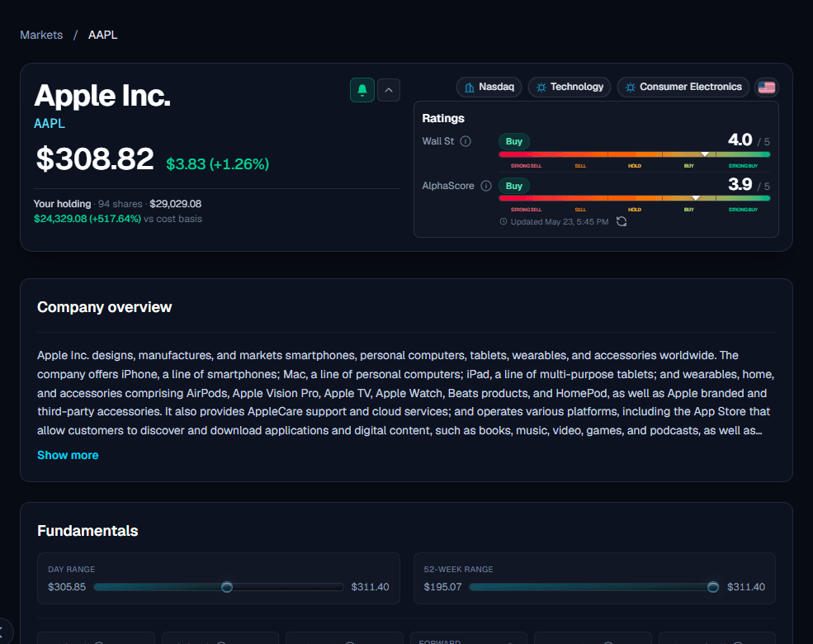Click the $195.07 52-week low value

coord(442,587)
